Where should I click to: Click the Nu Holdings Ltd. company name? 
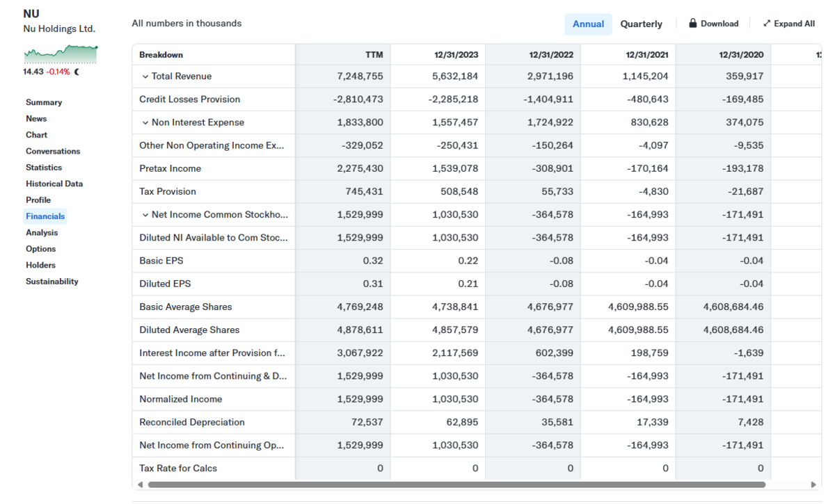(59, 29)
